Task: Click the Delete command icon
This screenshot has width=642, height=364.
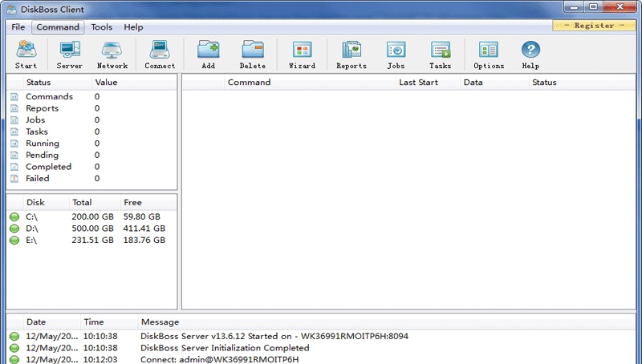Action: (x=253, y=50)
